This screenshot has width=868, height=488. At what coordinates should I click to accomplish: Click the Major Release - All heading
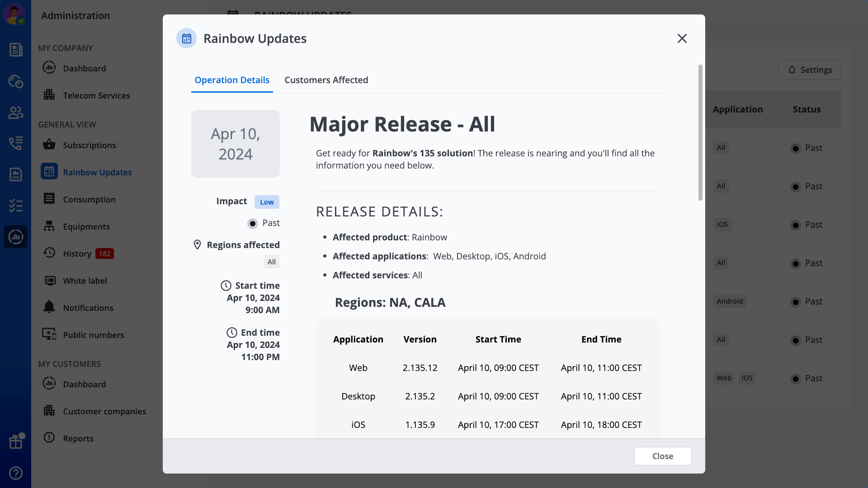click(402, 124)
